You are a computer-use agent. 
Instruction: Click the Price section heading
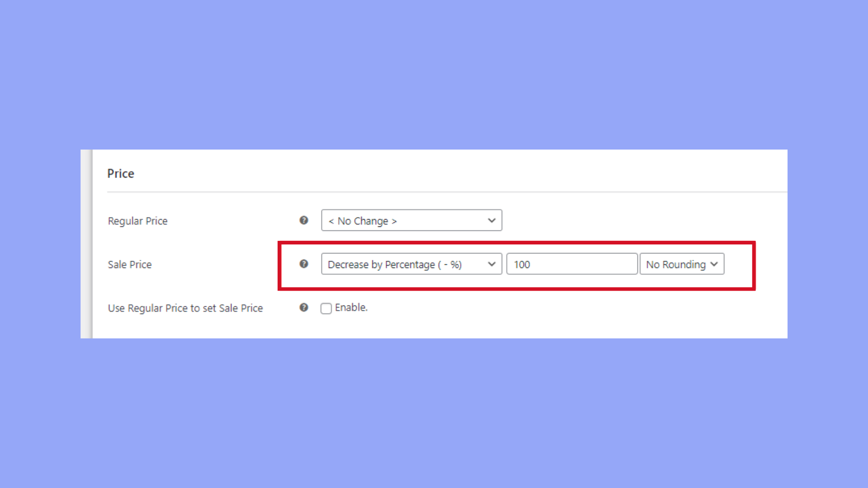point(121,174)
